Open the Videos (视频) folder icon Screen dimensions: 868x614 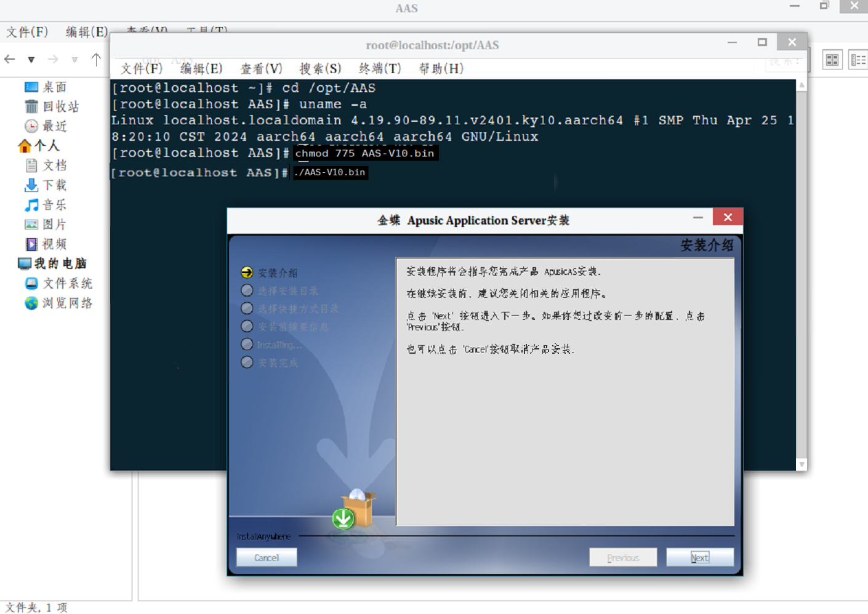tap(31, 244)
